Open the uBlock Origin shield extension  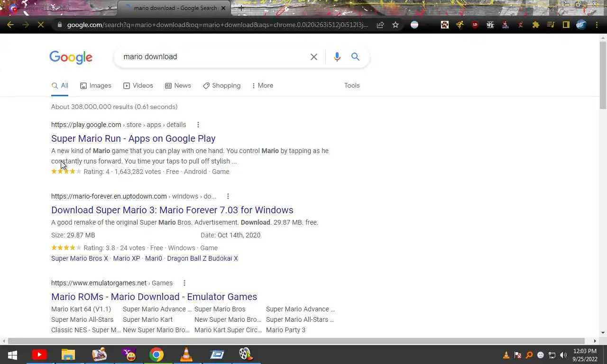pyautogui.click(x=475, y=25)
